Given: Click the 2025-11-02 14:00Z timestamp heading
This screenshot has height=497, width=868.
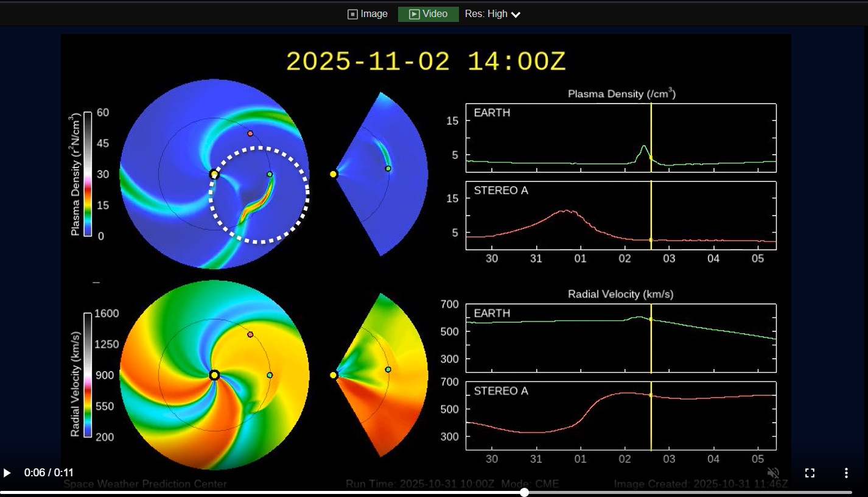Looking at the screenshot, I should click(x=426, y=62).
